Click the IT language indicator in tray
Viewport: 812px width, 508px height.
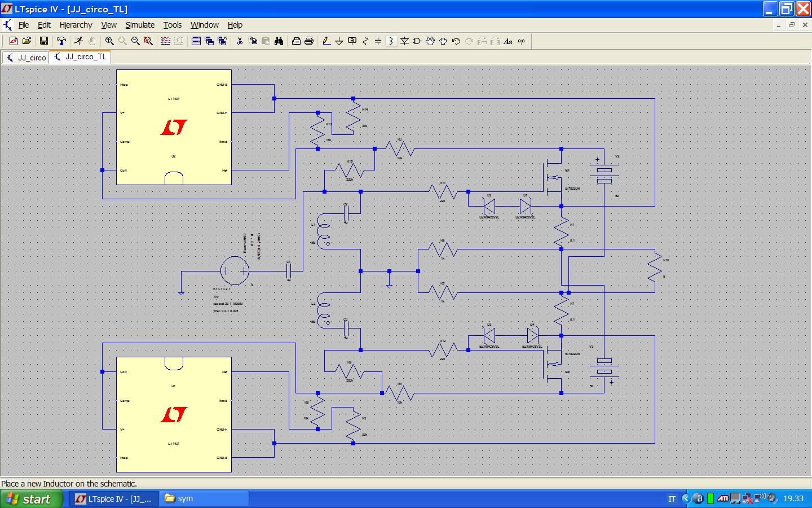(672, 499)
